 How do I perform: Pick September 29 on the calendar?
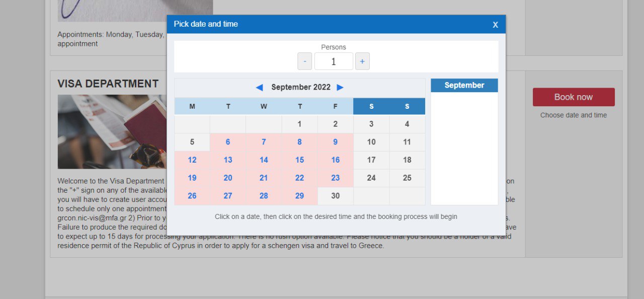[x=299, y=196]
